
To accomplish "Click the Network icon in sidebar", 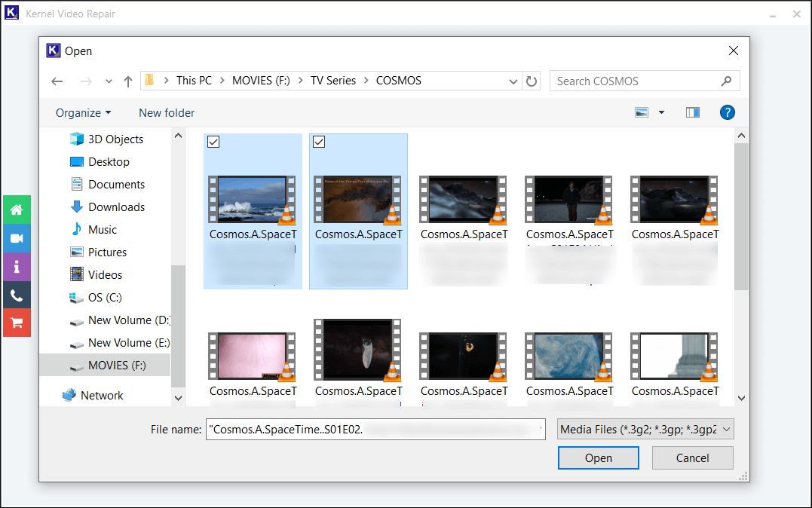I will [x=69, y=395].
